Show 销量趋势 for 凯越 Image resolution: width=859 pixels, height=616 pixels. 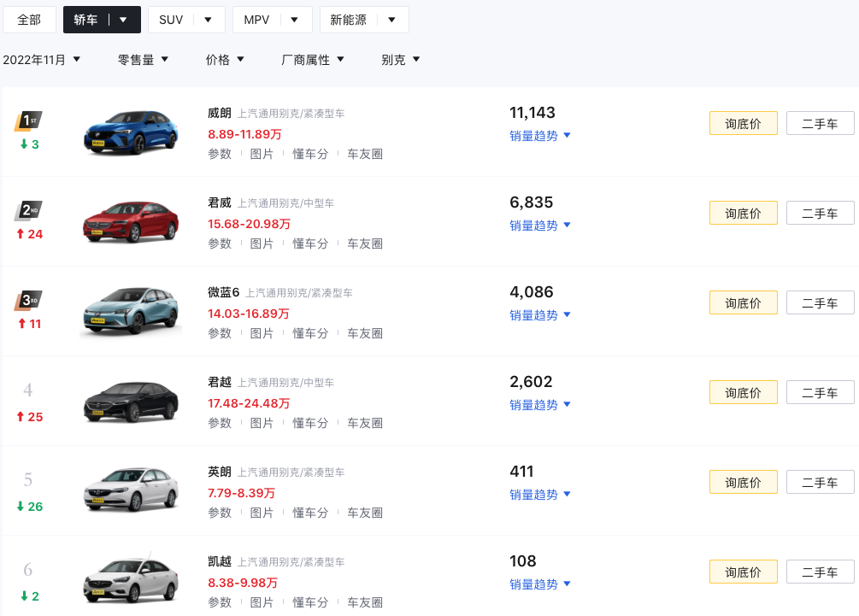540,584
